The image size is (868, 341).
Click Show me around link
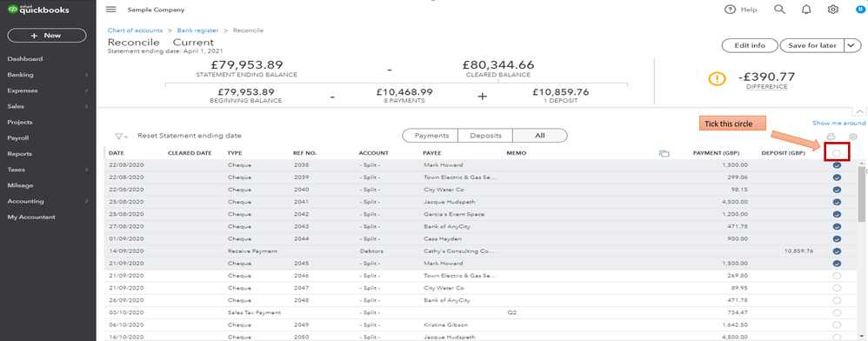[x=838, y=124]
